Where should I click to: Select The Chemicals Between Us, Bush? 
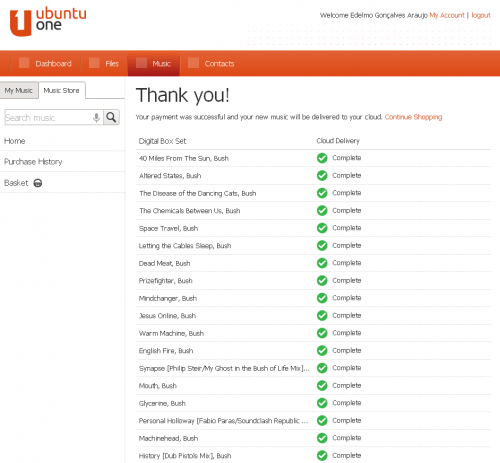(190, 211)
